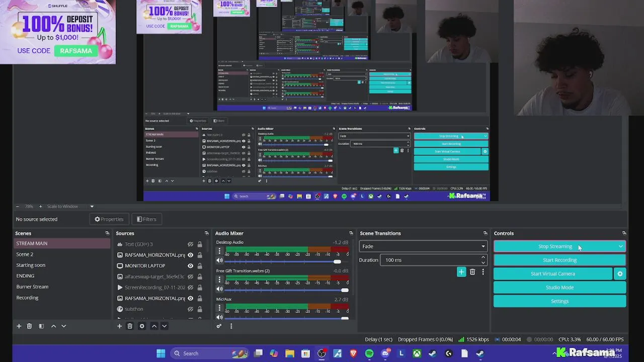Image resolution: width=644 pixels, height=362 pixels.
Task: Open Discord from the taskbar
Action: [385, 353]
